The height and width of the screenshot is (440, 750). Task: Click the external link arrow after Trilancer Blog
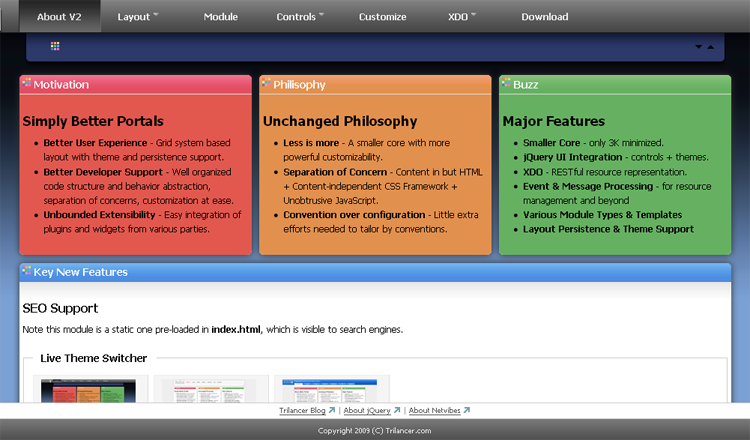coord(331,410)
